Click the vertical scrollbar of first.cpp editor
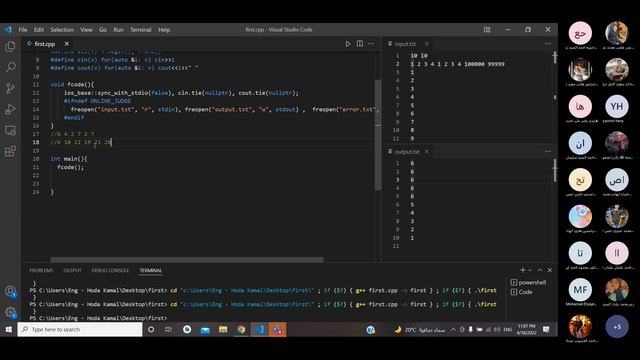Viewport: 640px width, 360px height. coord(378,135)
